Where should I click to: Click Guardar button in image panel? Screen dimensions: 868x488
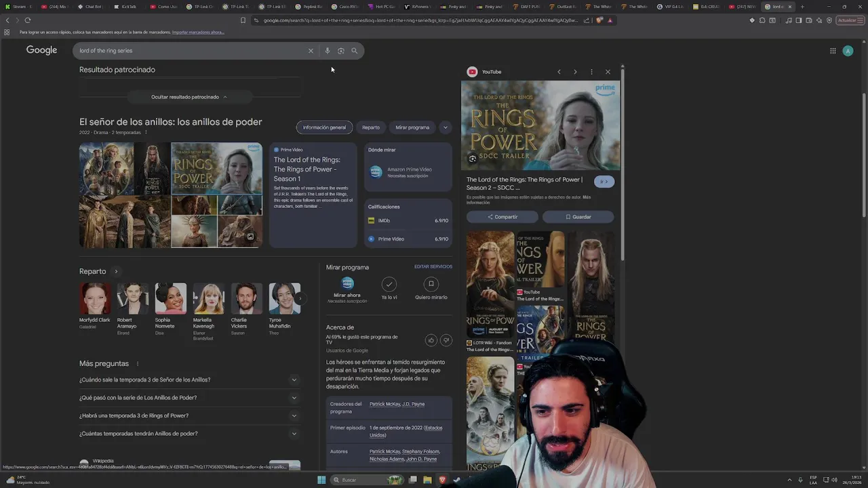(578, 217)
